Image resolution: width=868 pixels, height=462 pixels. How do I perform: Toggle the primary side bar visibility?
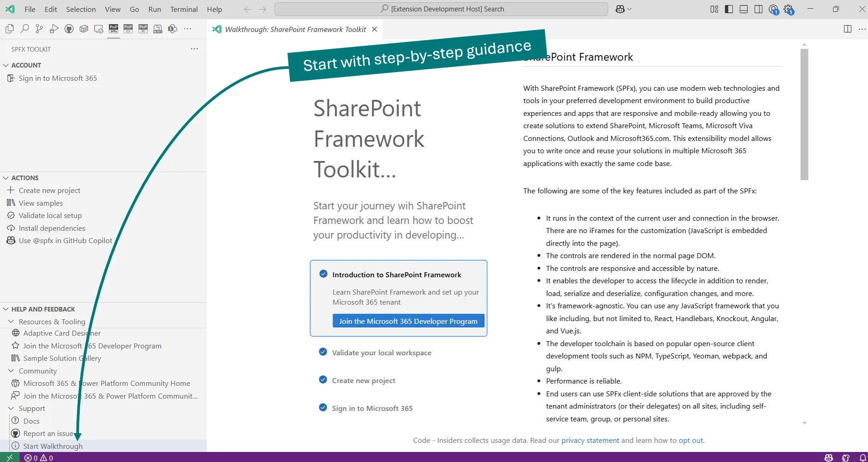(x=729, y=9)
